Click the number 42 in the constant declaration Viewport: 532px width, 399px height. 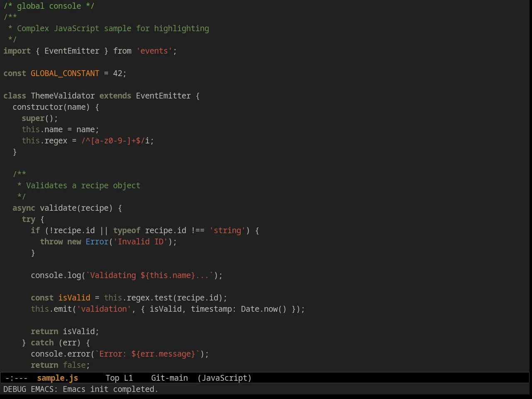(118, 73)
